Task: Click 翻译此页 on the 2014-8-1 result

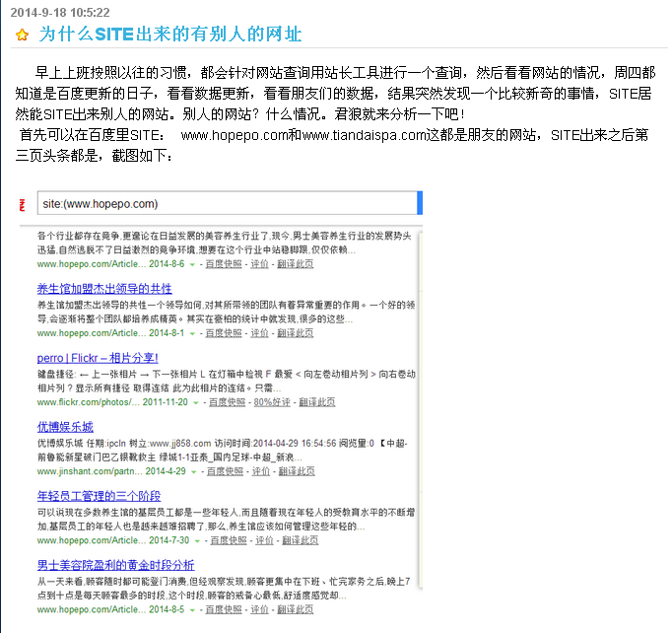Action: (296, 333)
